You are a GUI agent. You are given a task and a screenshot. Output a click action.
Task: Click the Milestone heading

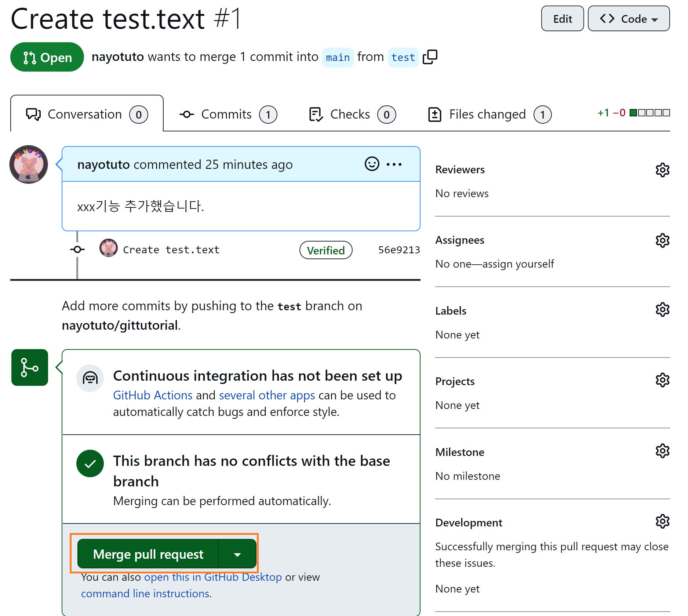pyautogui.click(x=460, y=452)
